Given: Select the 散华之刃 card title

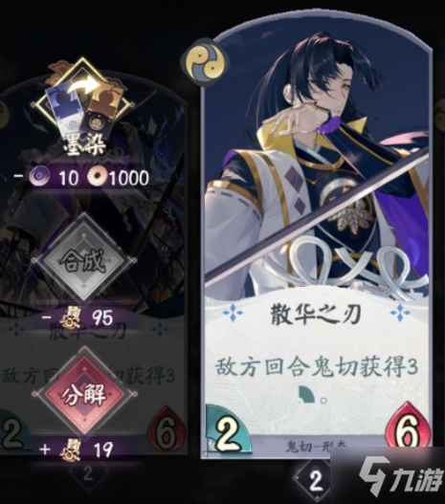Looking at the screenshot, I should click(x=316, y=314).
